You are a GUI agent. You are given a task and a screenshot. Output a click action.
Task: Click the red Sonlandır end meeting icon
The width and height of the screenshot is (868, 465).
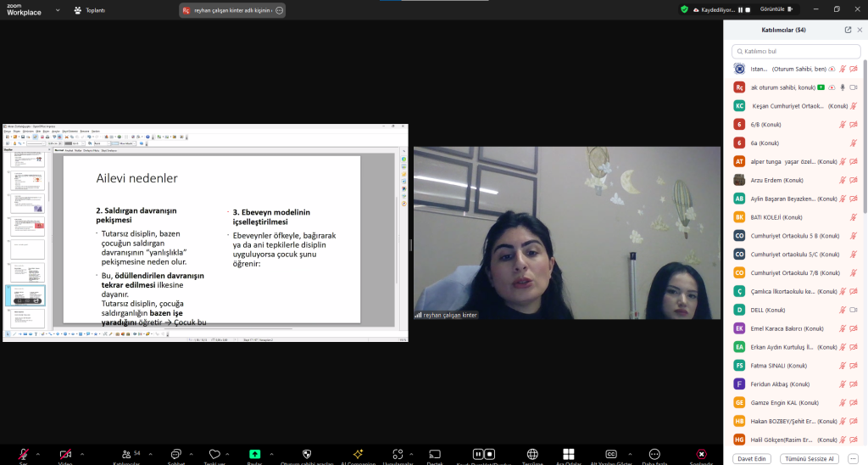(x=701, y=455)
